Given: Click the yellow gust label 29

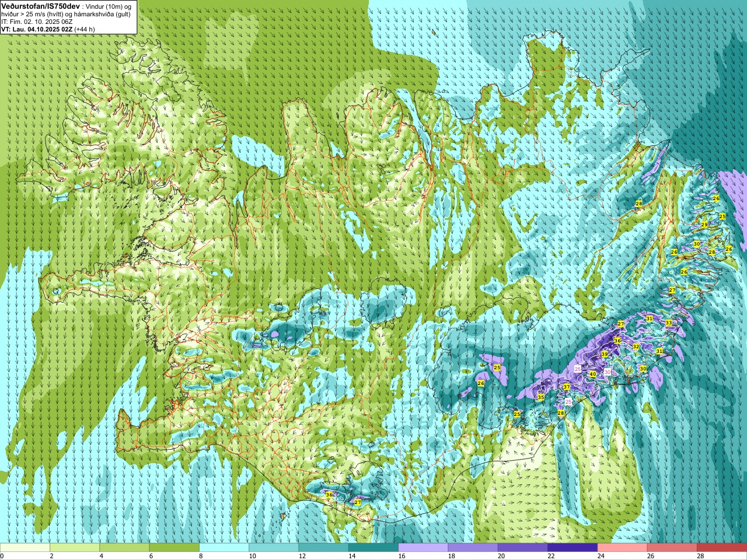Looking at the screenshot, I should pyautogui.click(x=704, y=225).
